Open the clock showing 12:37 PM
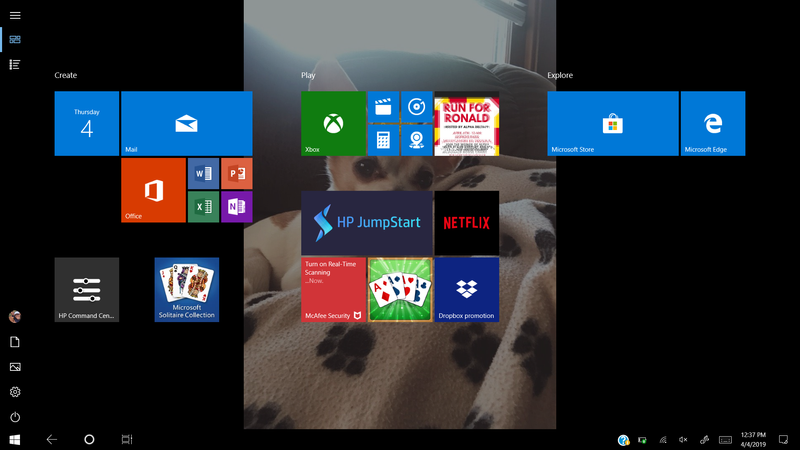This screenshot has height=450, width=800. pyautogui.click(x=753, y=439)
